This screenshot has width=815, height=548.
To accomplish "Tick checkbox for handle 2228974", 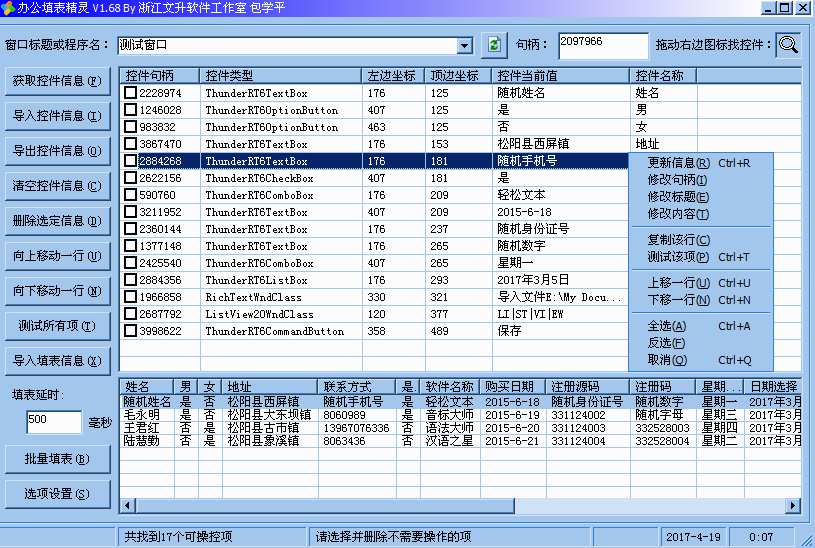I will (130, 93).
